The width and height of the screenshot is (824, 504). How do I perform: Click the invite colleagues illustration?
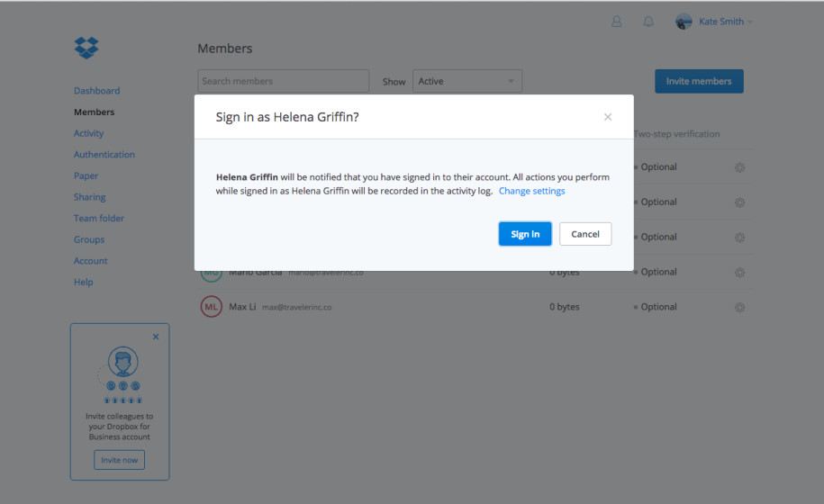(121, 374)
